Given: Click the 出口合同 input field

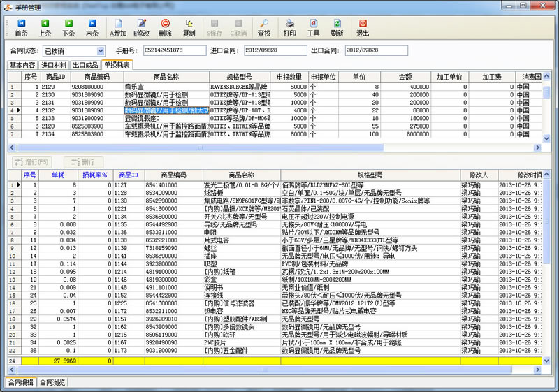Looking at the screenshot, I should click(377, 50).
